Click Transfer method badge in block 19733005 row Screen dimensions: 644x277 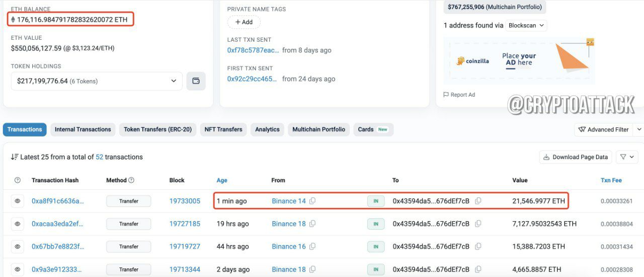(x=129, y=201)
